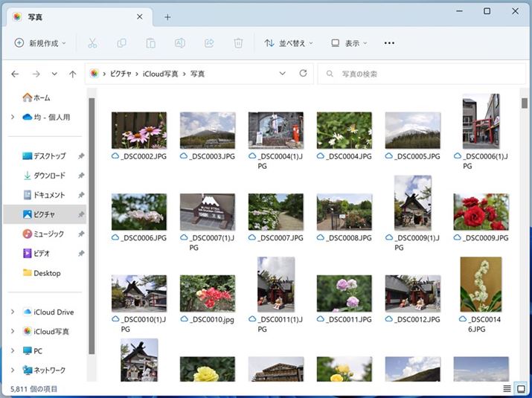The width and height of the screenshot is (532, 398).
Task: Click the Rename icon in toolbar
Action: (179, 43)
